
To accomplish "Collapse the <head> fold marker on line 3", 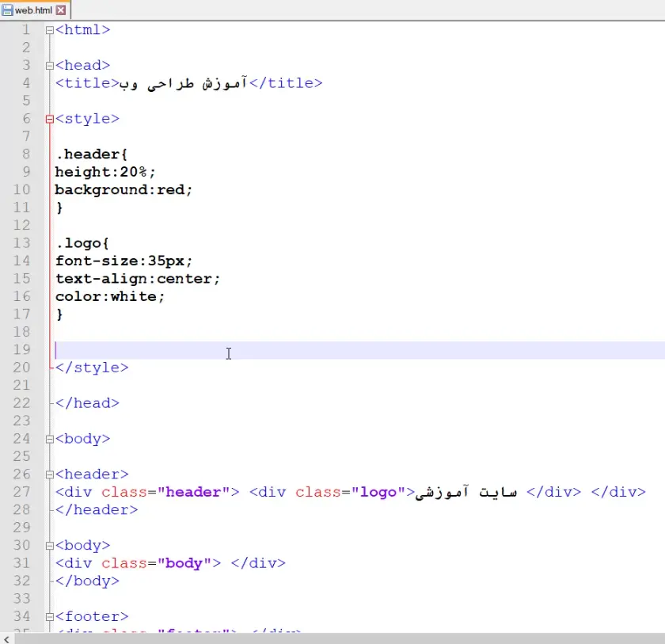I will (49, 66).
